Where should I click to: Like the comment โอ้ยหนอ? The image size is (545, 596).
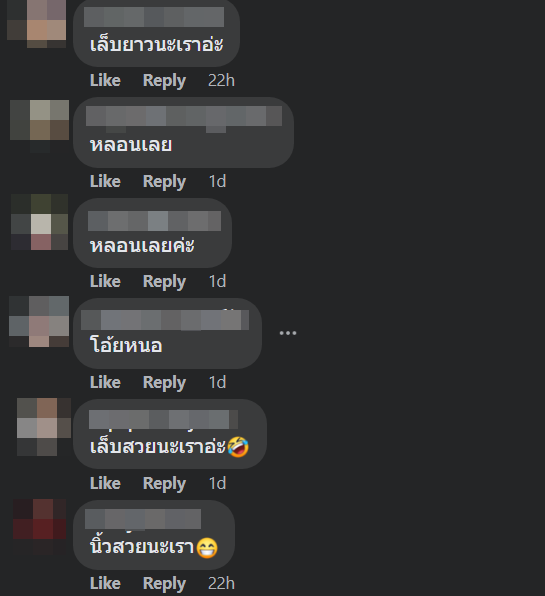point(105,382)
